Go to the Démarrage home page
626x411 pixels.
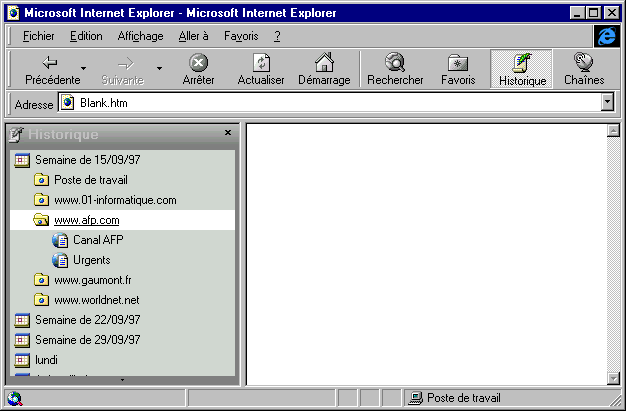pos(324,69)
